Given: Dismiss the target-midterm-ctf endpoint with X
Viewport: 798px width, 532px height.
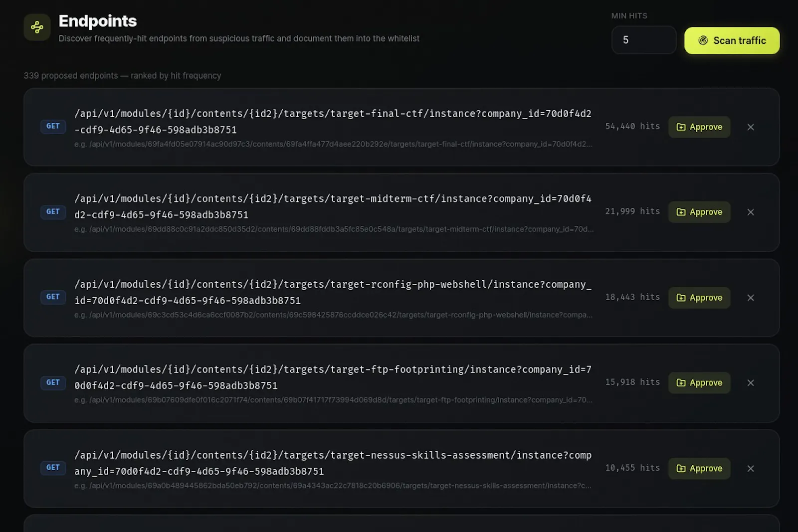Looking at the screenshot, I should 751,212.
